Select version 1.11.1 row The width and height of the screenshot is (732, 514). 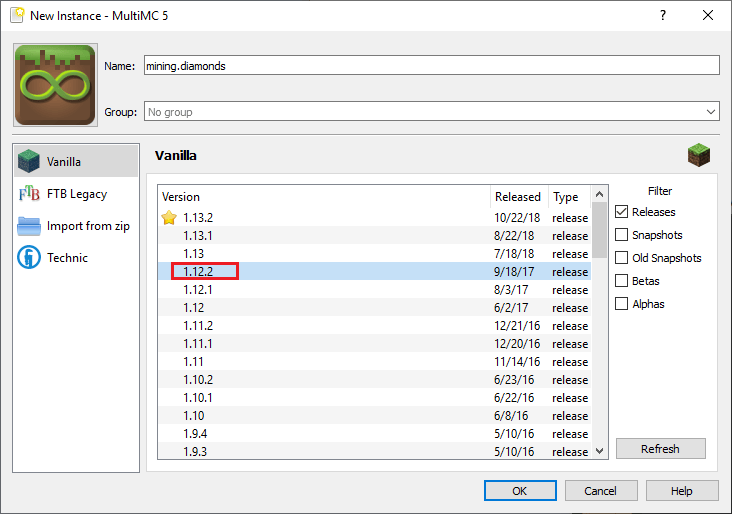pyautogui.click(x=375, y=343)
